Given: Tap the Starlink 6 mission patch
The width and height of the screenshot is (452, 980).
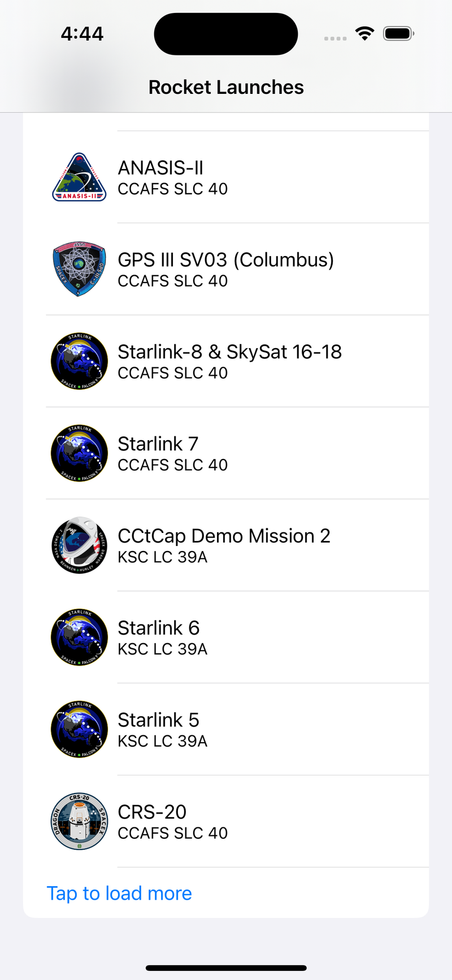Looking at the screenshot, I should tap(79, 638).
